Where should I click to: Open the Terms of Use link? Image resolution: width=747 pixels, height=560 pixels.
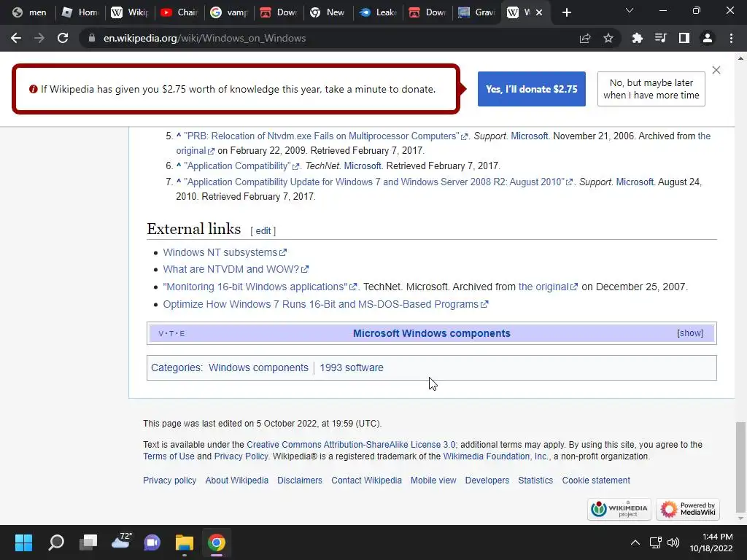(x=169, y=456)
